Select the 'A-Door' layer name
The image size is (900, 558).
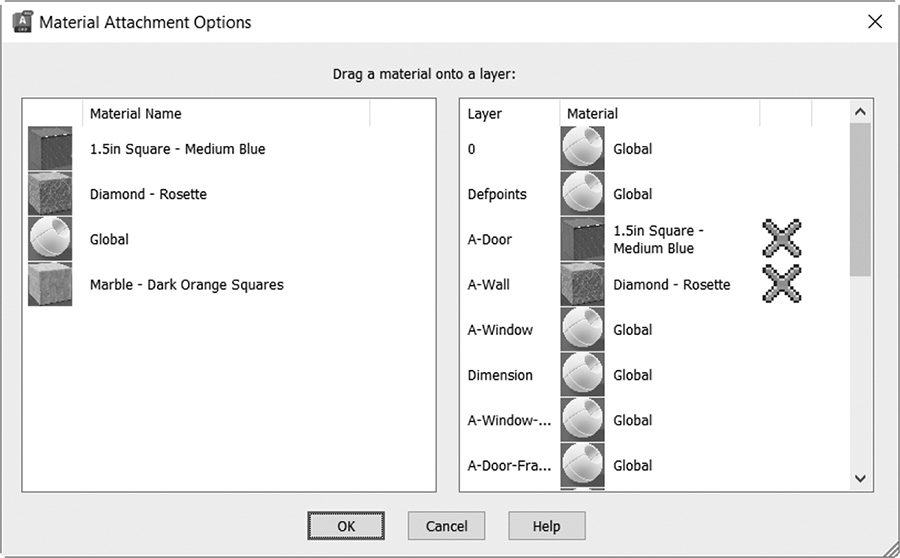point(490,239)
